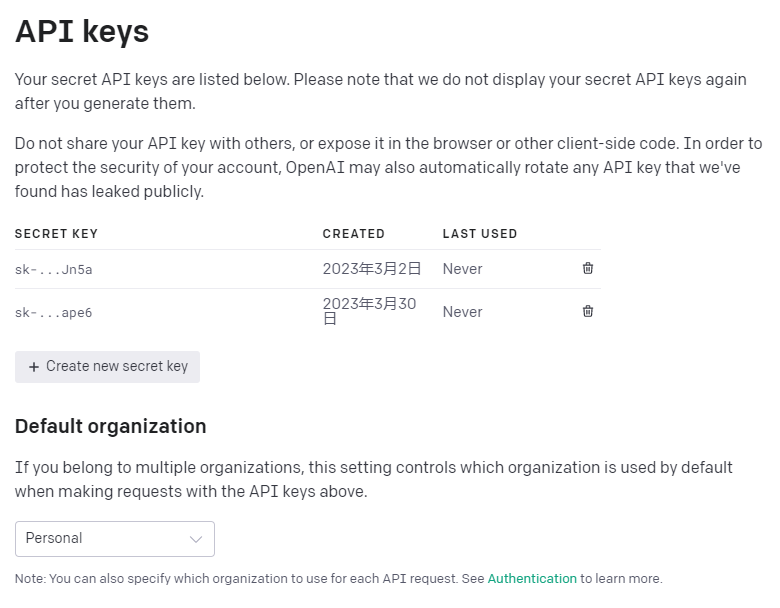Screen dimensions: 780x608
Task: Select the sk-...ape6 secret key entry
Action: (x=53, y=312)
